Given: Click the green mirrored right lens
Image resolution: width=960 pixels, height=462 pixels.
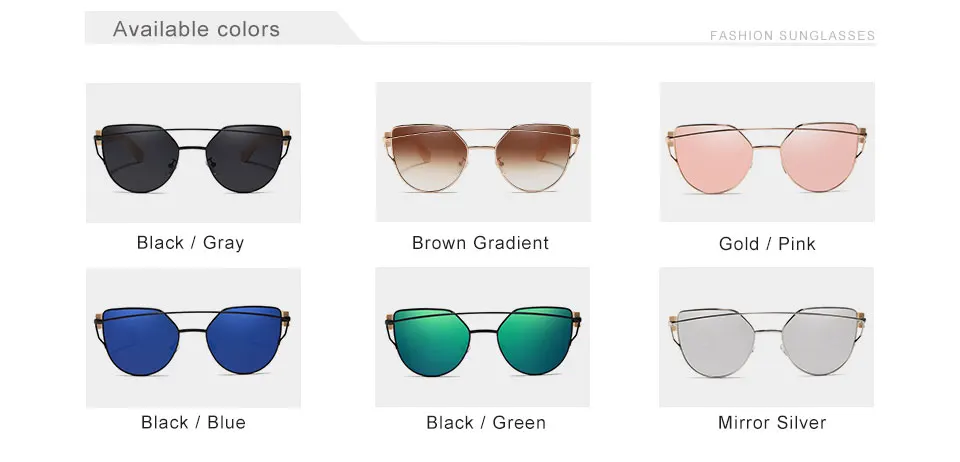Looking at the screenshot, I should [x=535, y=340].
